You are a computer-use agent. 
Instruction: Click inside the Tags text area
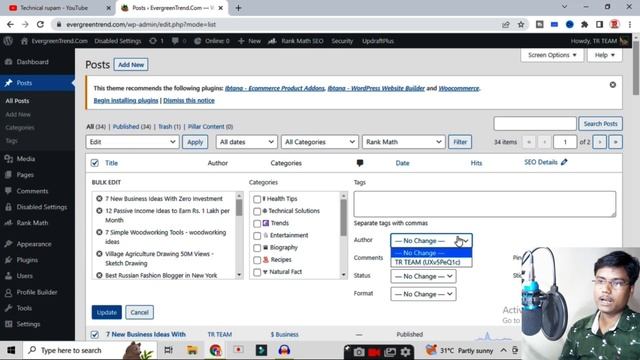click(x=484, y=204)
